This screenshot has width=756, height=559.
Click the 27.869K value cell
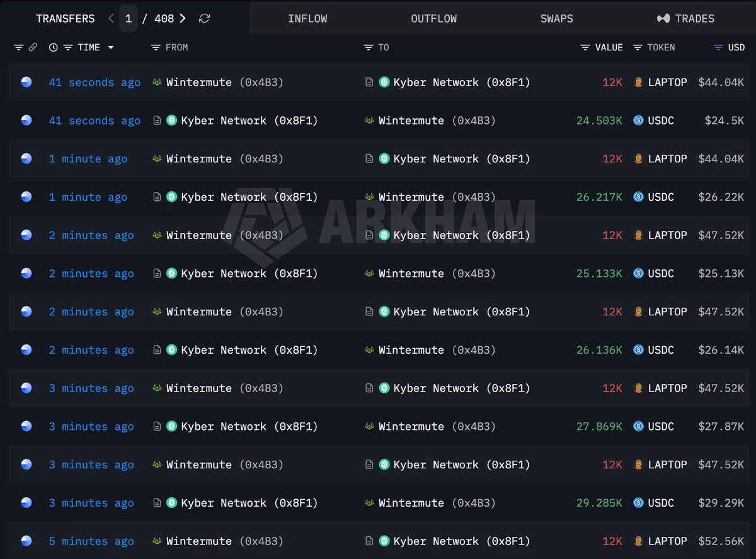(x=599, y=427)
